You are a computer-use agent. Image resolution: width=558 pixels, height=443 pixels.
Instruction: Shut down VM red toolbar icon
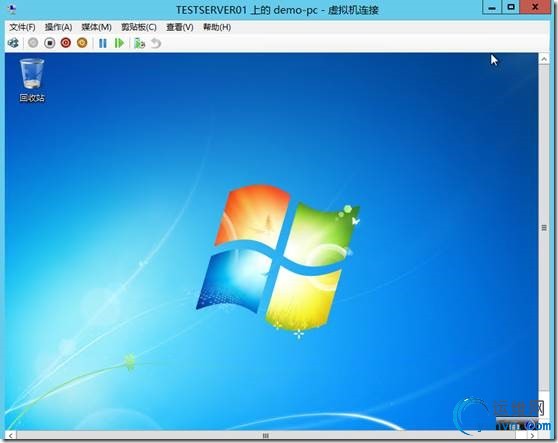66,43
